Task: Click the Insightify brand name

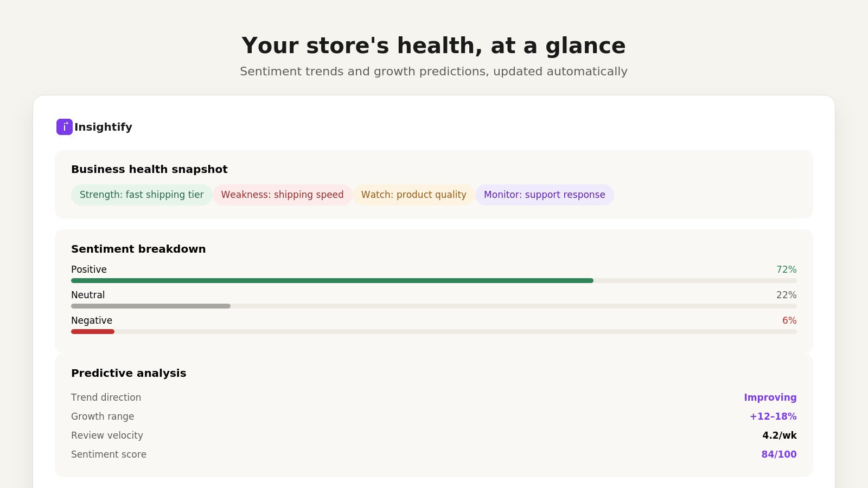Action: [x=103, y=127]
